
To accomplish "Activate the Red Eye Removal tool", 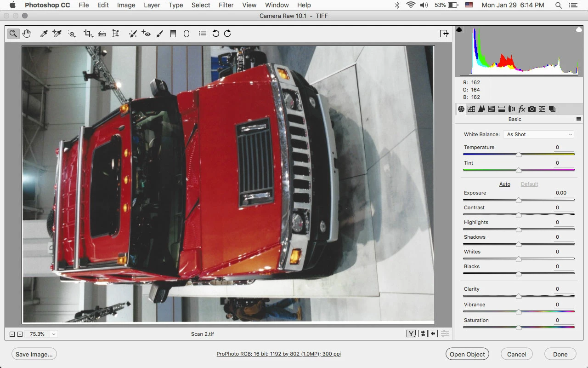I will pos(146,34).
